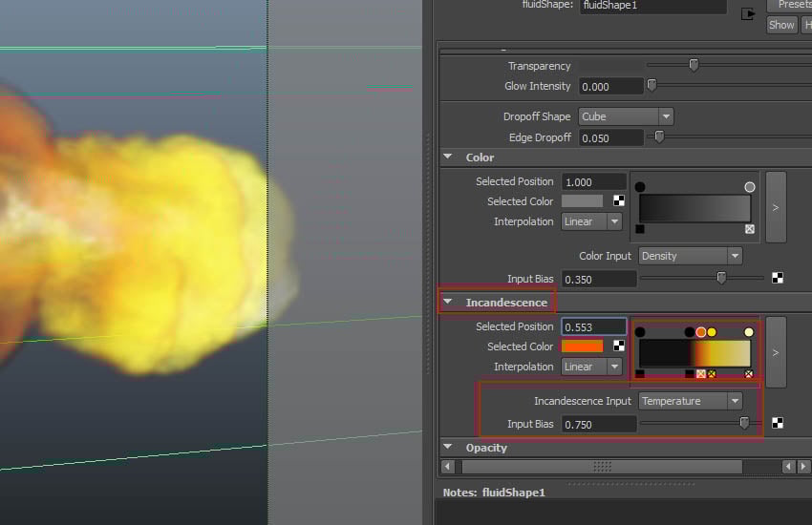Open the Incandescence Input Temperature dropdown
The image size is (812, 525).
coord(690,401)
